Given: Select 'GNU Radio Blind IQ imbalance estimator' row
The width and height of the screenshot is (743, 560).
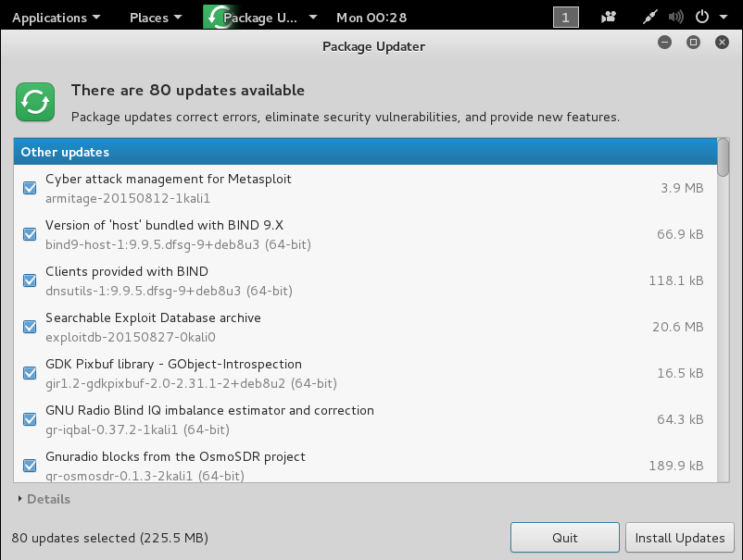Looking at the screenshot, I should [365, 419].
